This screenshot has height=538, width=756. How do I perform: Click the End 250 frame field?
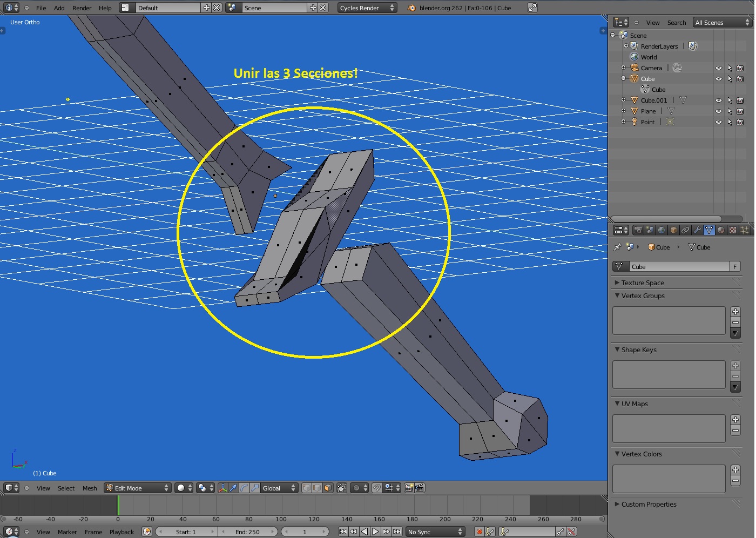point(247,532)
